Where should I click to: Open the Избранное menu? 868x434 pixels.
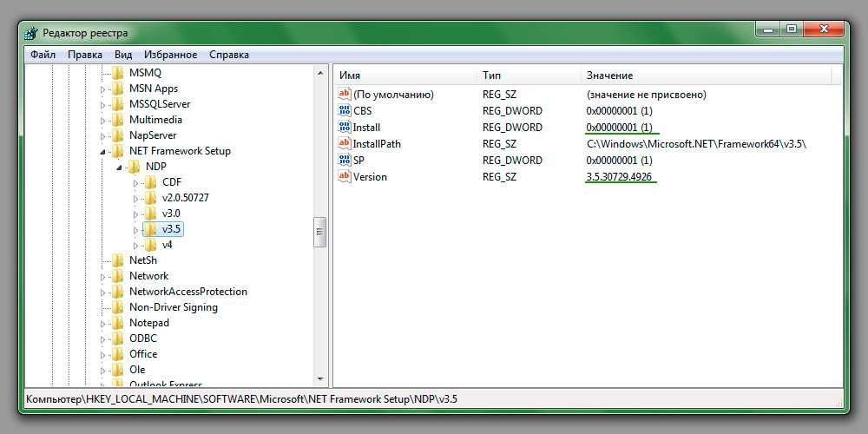point(170,55)
